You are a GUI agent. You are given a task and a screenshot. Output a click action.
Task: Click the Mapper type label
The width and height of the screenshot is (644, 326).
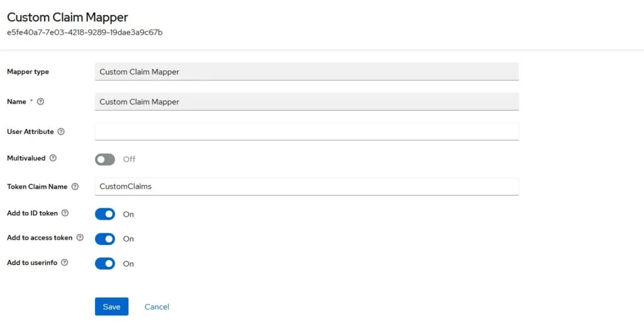pos(28,72)
